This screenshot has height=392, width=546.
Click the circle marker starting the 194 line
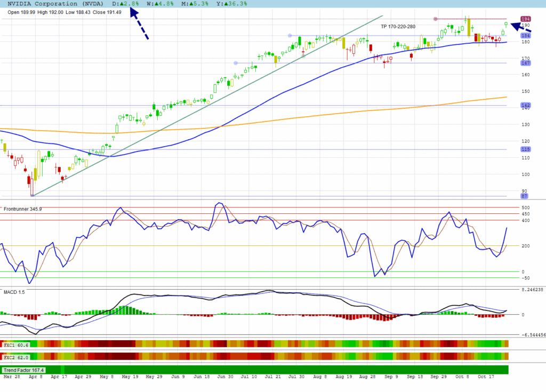pyautogui.click(x=436, y=19)
